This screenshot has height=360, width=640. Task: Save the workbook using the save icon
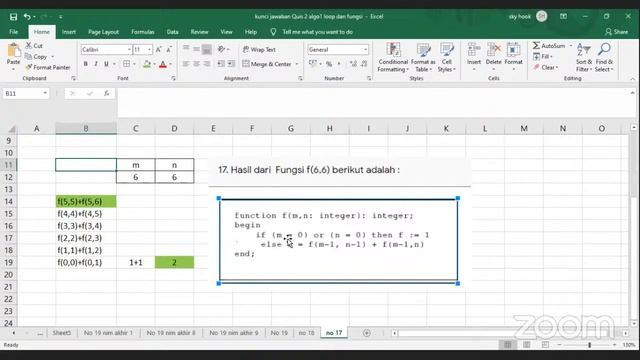[13, 17]
